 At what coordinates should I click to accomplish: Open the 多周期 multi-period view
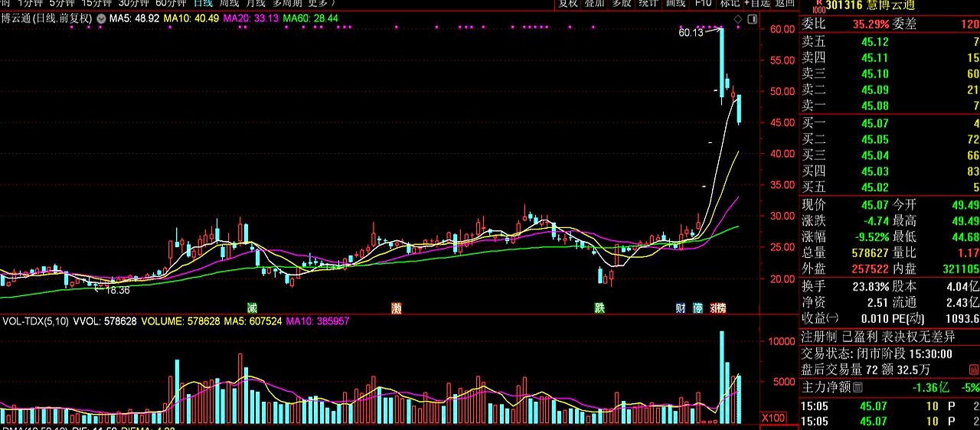click(x=287, y=3)
